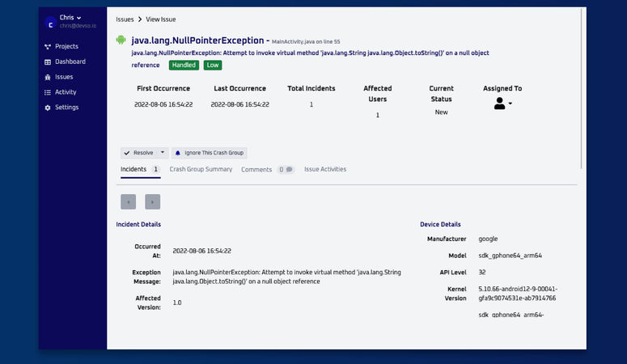Viewport: 627px width, 364px height.
Task: Click the assigned user person icon
Action: 499,104
